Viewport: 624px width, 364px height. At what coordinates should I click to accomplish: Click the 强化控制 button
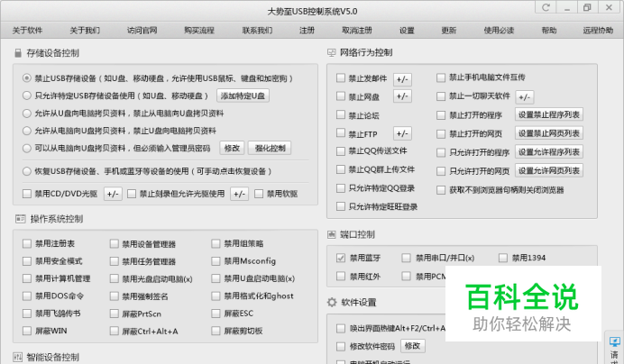pyautogui.click(x=270, y=148)
